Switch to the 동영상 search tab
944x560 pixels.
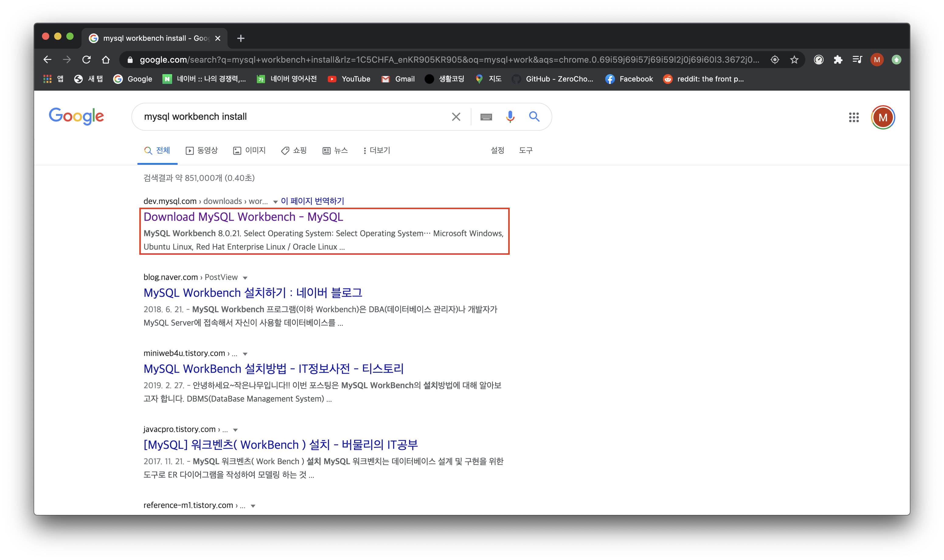tap(202, 150)
